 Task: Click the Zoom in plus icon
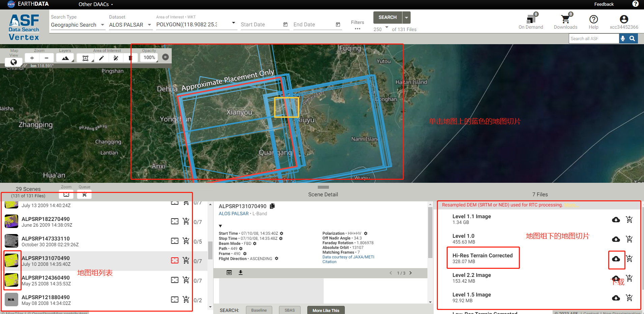[x=32, y=58]
